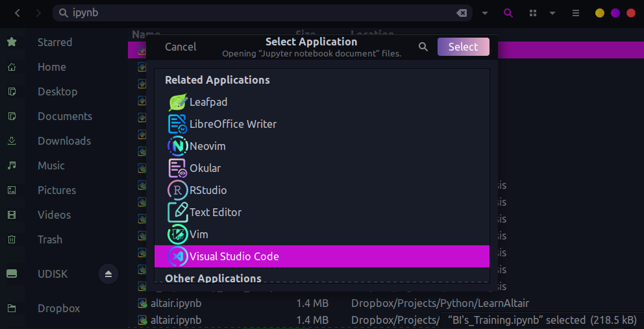The width and height of the screenshot is (644, 329).
Task: Open Starred in the sidebar
Action: pyautogui.click(x=55, y=42)
